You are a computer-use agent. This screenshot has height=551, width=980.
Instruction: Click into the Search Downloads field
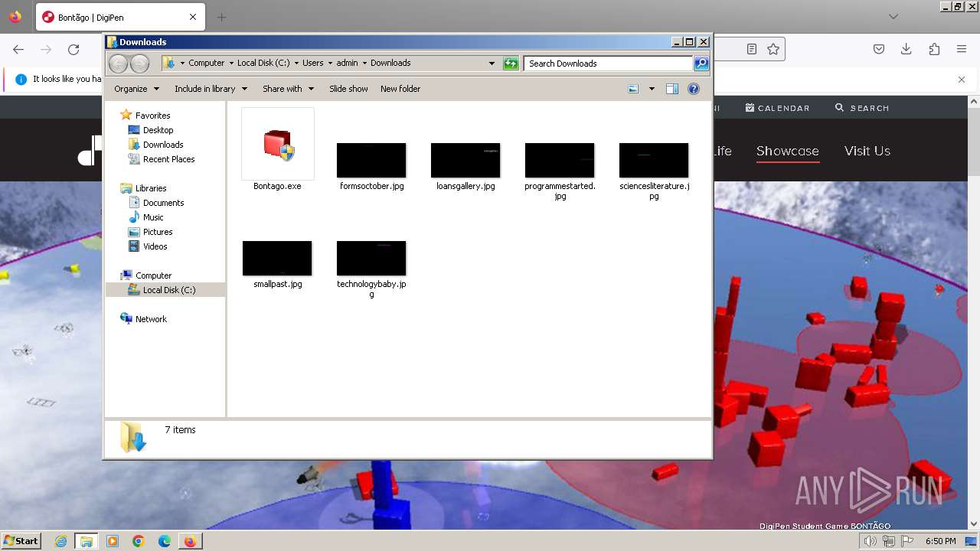tap(609, 64)
